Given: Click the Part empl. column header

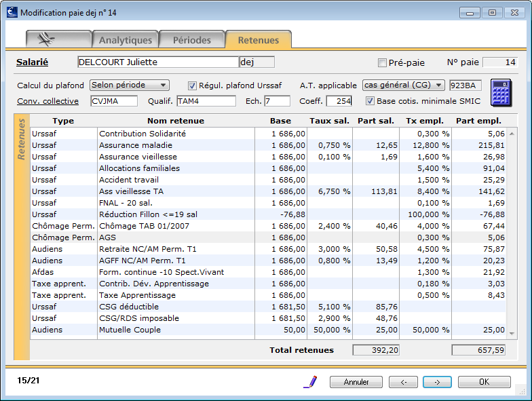Looking at the screenshot, I should coord(479,121).
